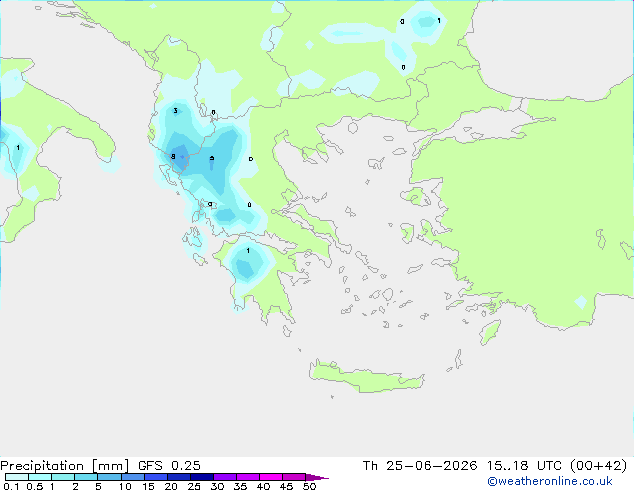634x490 pixels.
Task: Pick the 5–10 mm legend color swatch
Action: point(109,477)
